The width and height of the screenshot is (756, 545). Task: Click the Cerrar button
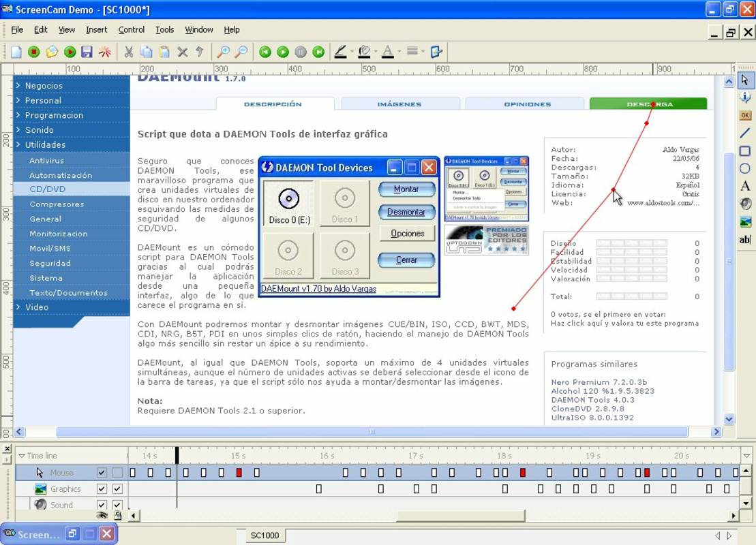(406, 260)
